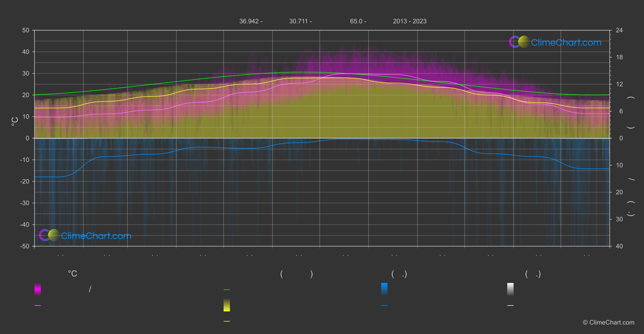The image size is (644, 334).
Task: Click the white gradient legend swatch
Action: tap(511, 289)
